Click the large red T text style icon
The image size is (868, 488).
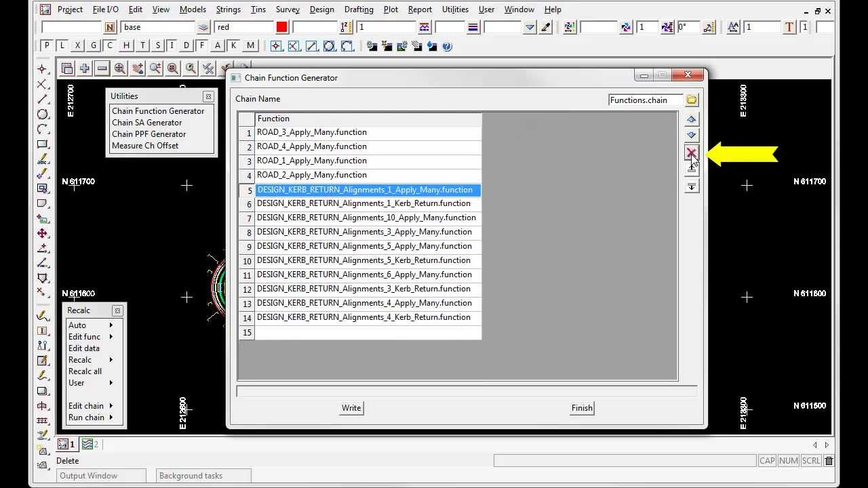pyautogui.click(x=789, y=27)
